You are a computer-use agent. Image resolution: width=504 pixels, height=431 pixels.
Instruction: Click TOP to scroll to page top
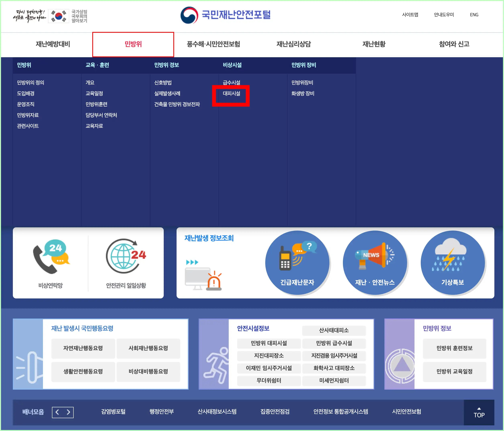(479, 414)
